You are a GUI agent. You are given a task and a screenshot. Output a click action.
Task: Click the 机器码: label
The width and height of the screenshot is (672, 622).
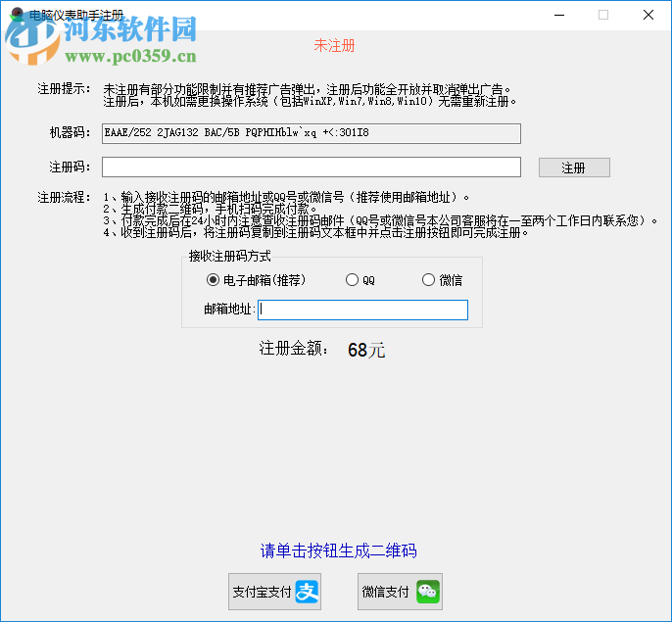point(70,132)
